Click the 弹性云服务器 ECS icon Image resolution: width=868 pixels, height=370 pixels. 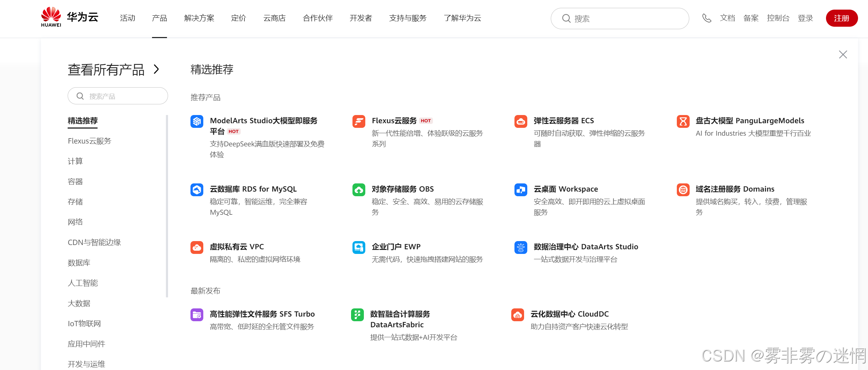(x=521, y=121)
